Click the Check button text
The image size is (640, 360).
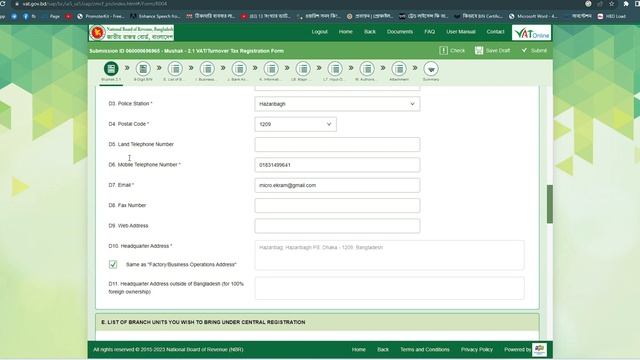[x=458, y=50]
